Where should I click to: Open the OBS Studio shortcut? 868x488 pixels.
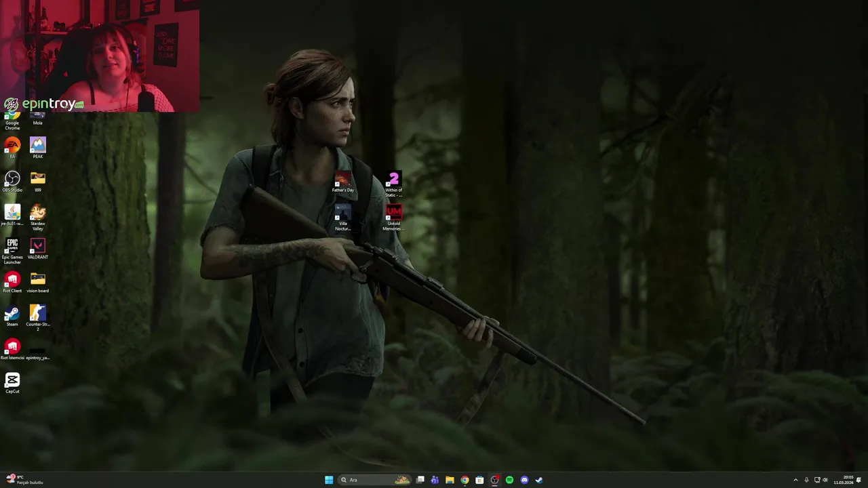(x=12, y=181)
